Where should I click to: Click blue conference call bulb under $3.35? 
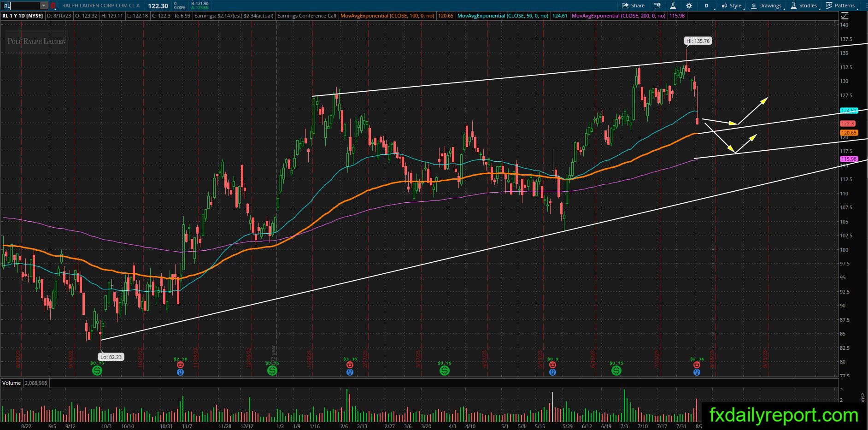click(350, 372)
